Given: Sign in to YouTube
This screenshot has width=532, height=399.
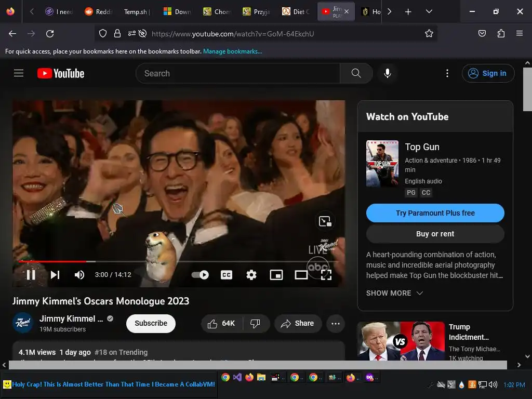Looking at the screenshot, I should coord(488,73).
